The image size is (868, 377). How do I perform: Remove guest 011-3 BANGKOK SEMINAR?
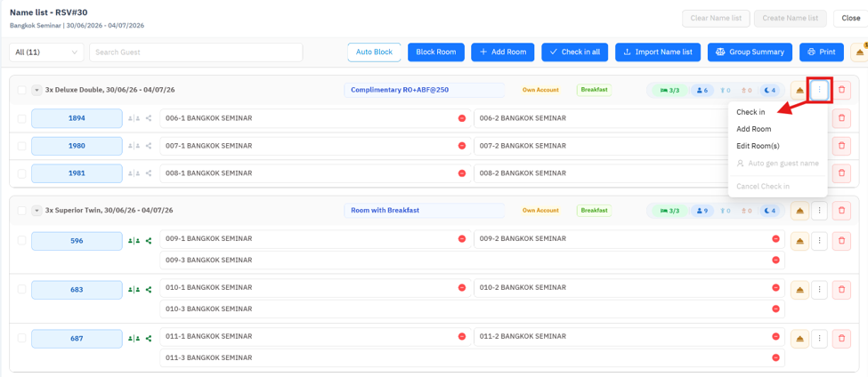click(x=775, y=357)
